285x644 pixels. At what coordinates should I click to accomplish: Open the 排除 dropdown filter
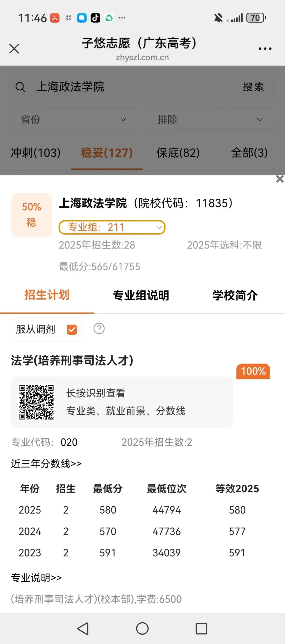click(211, 119)
